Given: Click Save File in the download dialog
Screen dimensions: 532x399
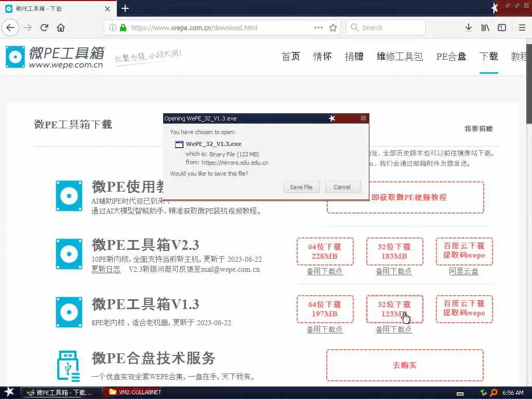Looking at the screenshot, I should [301, 187].
